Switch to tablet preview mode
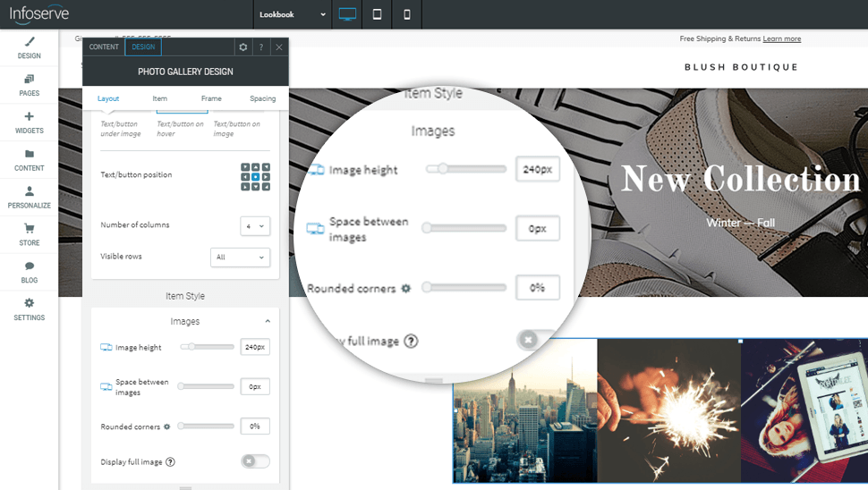Screen dimensions: 868x490 (377, 14)
